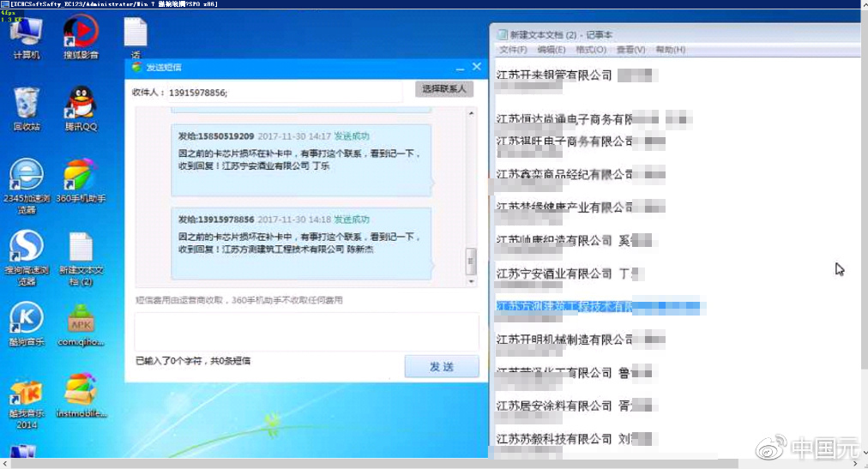
Task: Open the 格式(O) menu in Notepad
Action: [591, 49]
